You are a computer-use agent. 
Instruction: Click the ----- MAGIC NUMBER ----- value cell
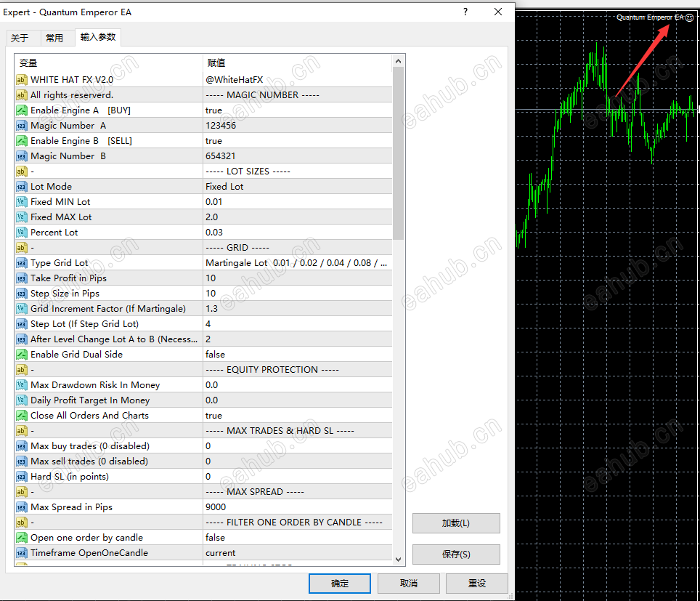(x=298, y=95)
